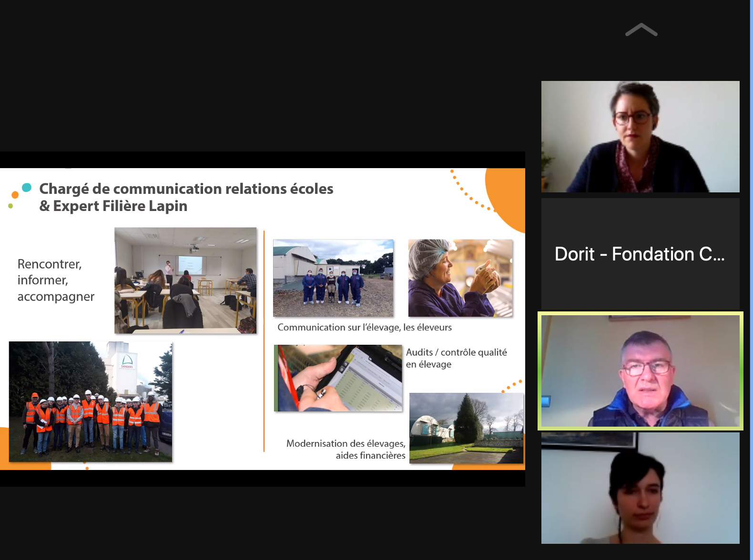Click the photo of the white rabbit being held
The width and height of the screenshot is (753, 560).
(460, 278)
